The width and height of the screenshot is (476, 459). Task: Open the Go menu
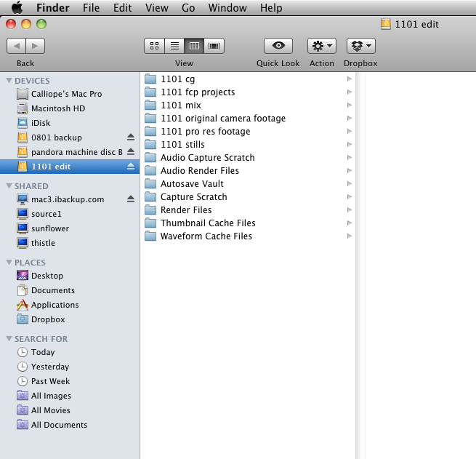point(188,8)
